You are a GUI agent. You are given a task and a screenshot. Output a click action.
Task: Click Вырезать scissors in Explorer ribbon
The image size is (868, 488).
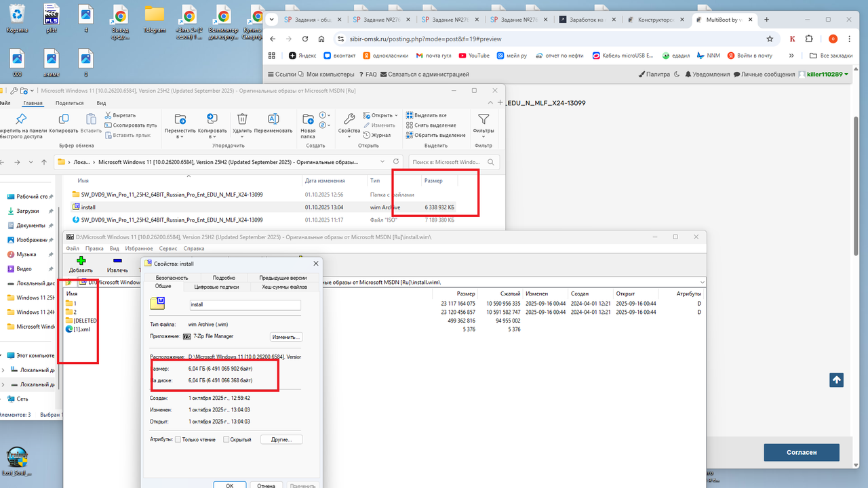pyautogui.click(x=121, y=115)
